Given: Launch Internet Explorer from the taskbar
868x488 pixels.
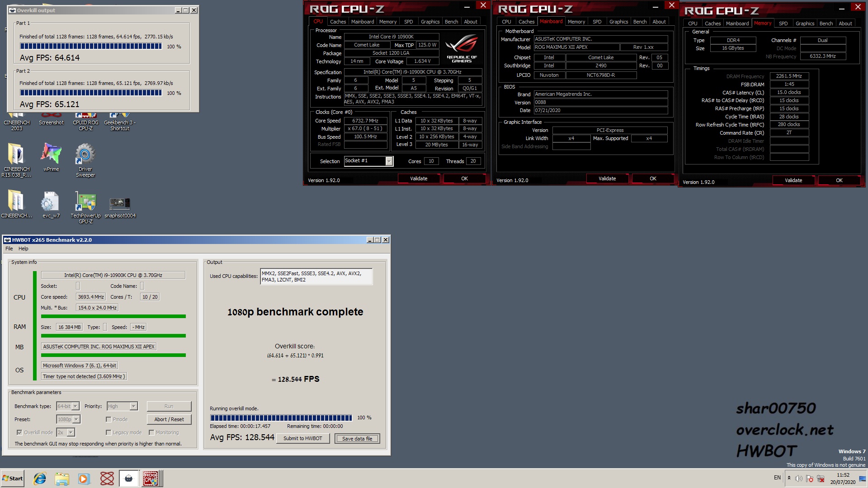Looking at the screenshot, I should (x=40, y=478).
